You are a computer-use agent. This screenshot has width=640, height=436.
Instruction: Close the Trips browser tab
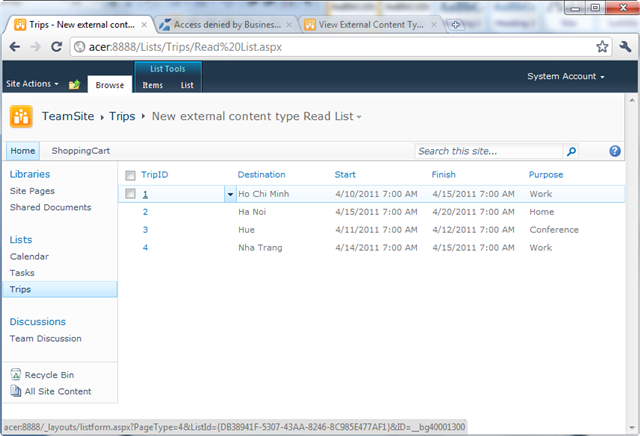click(144, 25)
